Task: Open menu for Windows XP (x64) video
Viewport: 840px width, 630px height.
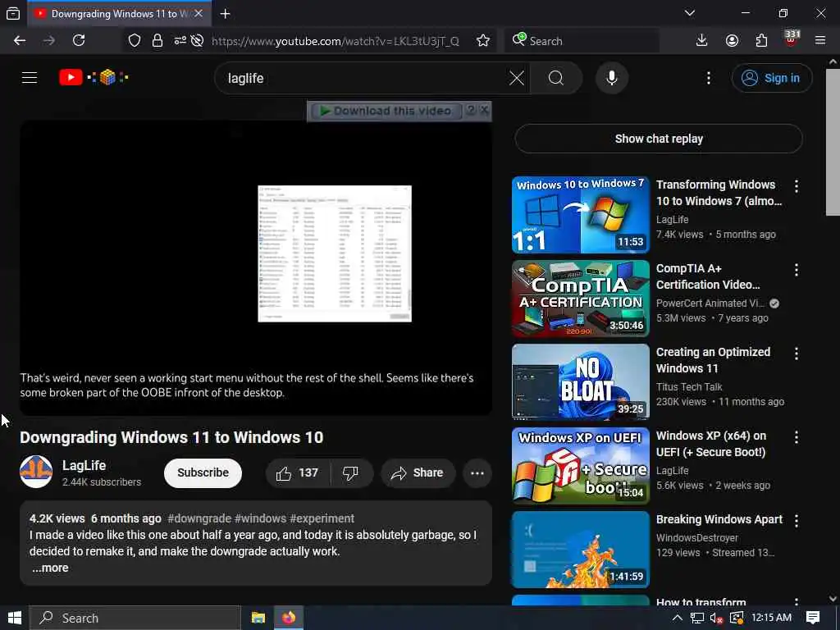Action: click(x=797, y=437)
